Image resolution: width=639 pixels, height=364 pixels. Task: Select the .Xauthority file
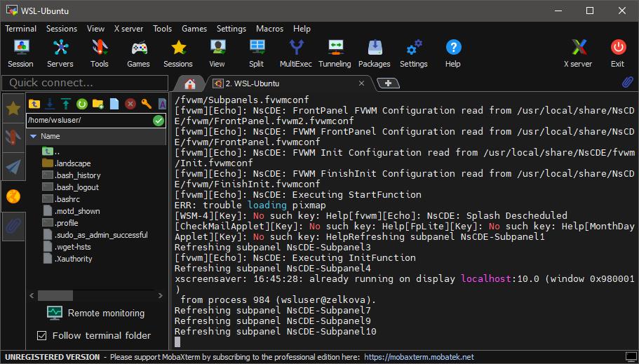pyautogui.click(x=67, y=259)
